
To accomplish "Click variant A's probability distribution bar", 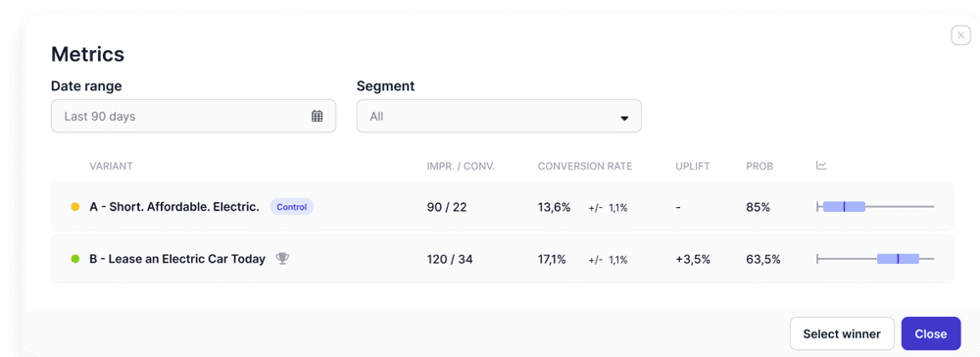I will point(875,206).
